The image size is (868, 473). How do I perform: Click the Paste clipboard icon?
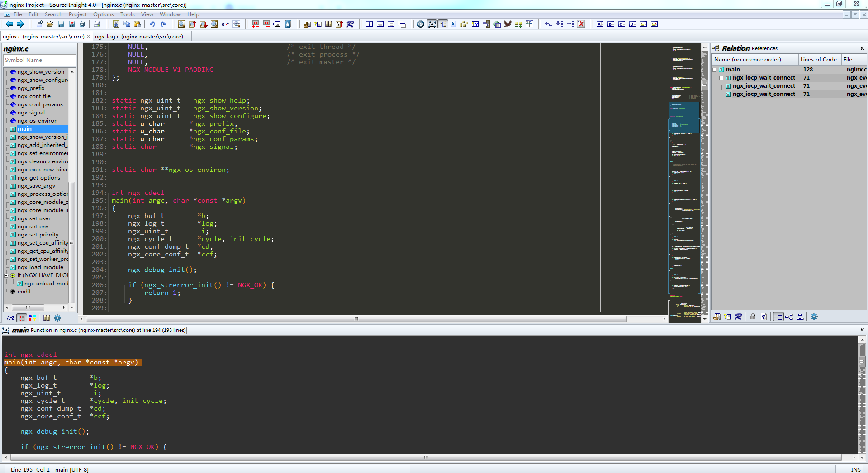[138, 24]
